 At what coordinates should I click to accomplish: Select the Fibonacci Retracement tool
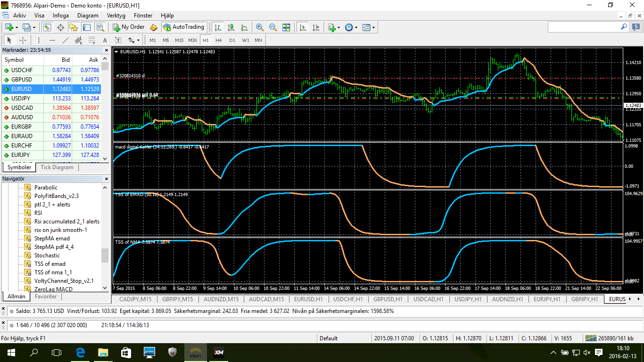click(x=91, y=40)
